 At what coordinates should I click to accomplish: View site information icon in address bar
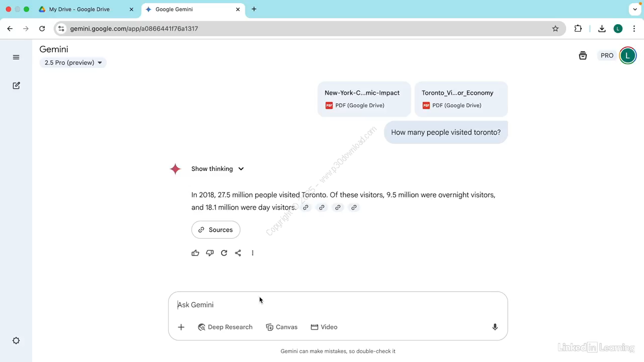point(61,29)
